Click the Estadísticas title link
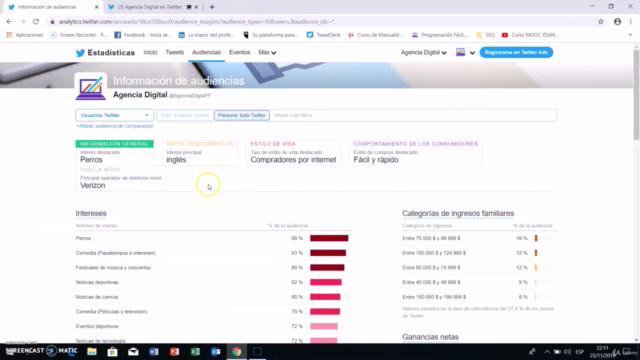640x360 pixels. (x=111, y=53)
